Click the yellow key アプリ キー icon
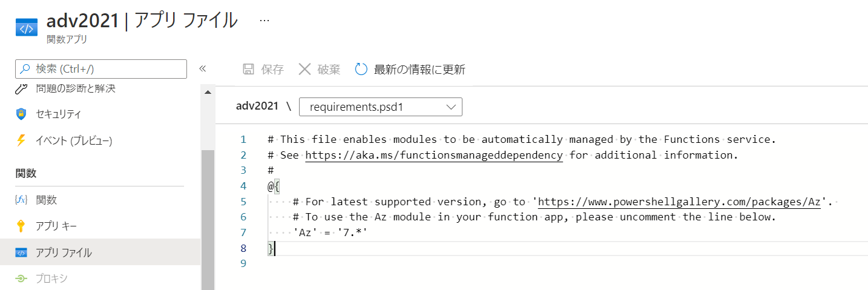 click(21, 226)
